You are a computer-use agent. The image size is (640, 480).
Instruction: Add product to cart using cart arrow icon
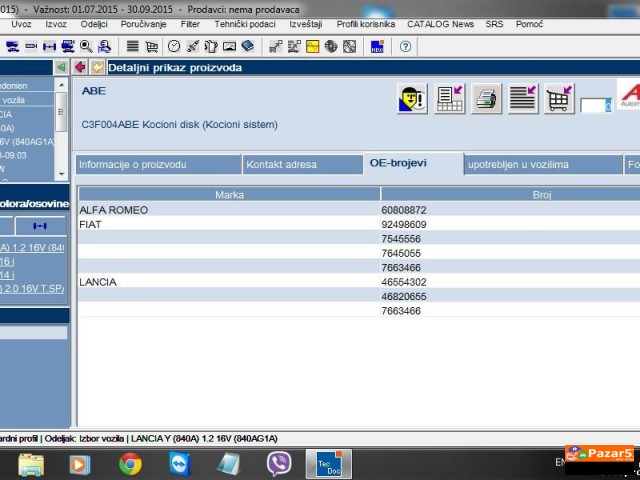559,98
